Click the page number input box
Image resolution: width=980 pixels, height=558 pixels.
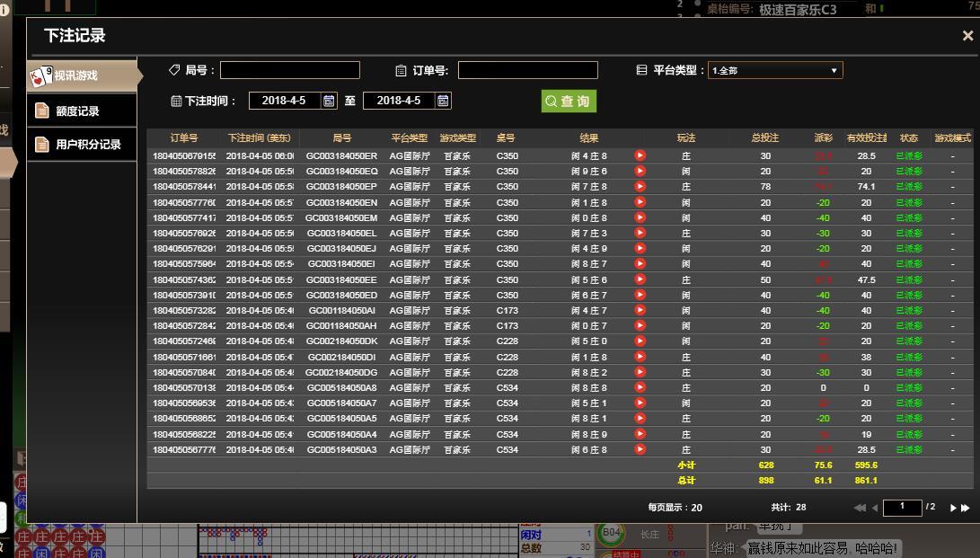tap(903, 507)
